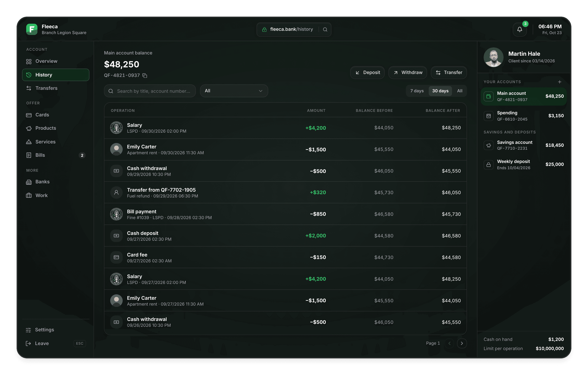This screenshot has height=375, width=588.
Task: Click the Withdraw button
Action: point(408,73)
